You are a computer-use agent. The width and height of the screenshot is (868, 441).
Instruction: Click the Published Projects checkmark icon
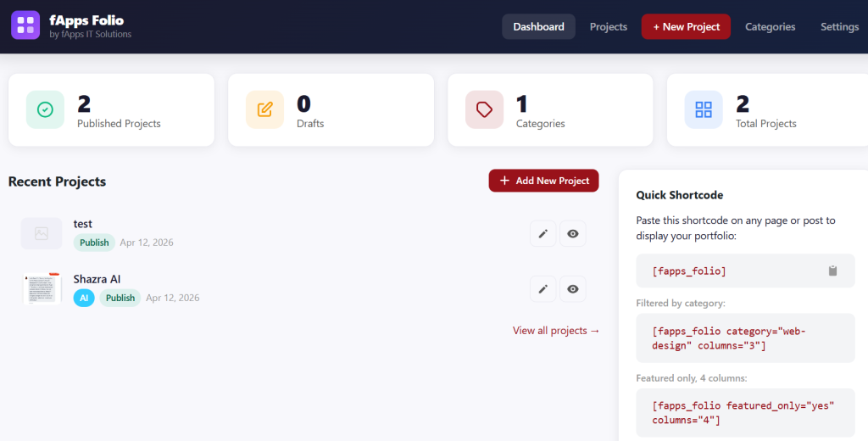click(x=45, y=109)
